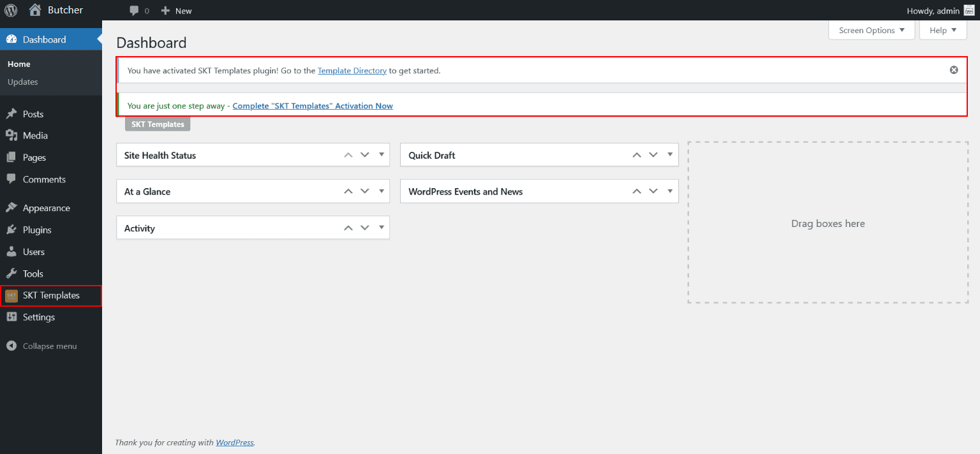Open the Help dropdown
Viewport: 980px width, 454px height.
tap(943, 30)
